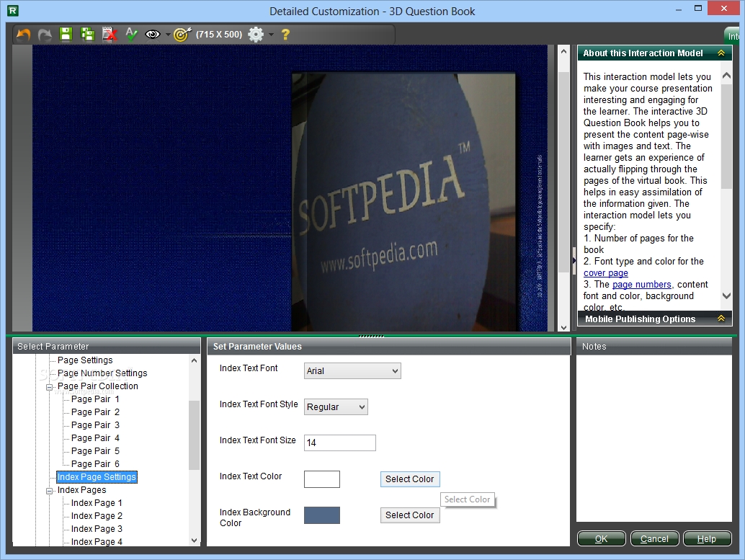The height and width of the screenshot is (560, 745).
Task: Click the Softpedia book page preview
Action: tap(403, 202)
